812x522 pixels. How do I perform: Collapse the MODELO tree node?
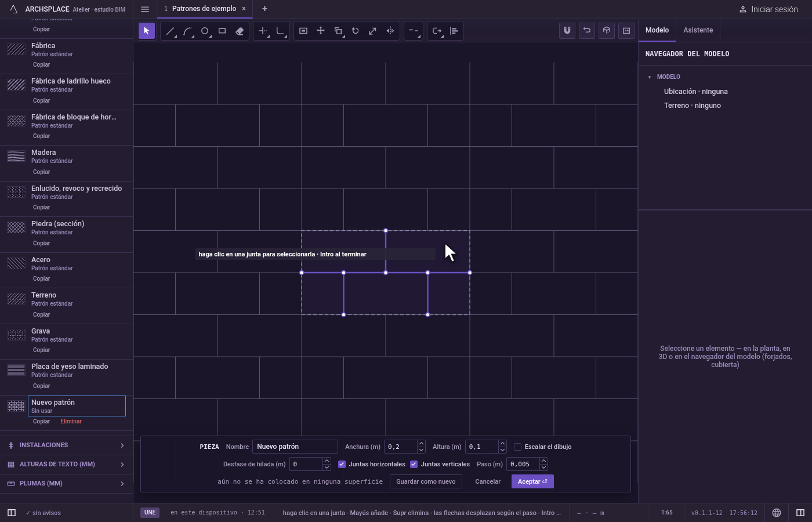pyautogui.click(x=650, y=77)
